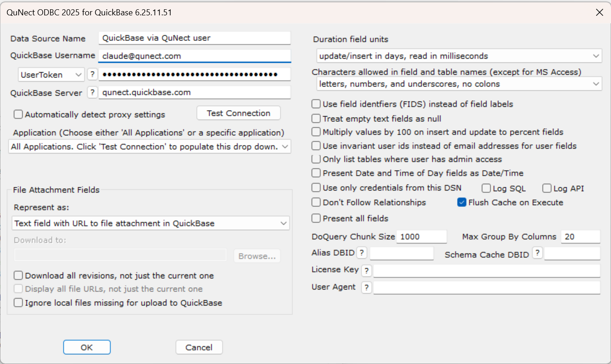Click the Cancel button
This screenshot has width=611, height=364.
tap(199, 347)
